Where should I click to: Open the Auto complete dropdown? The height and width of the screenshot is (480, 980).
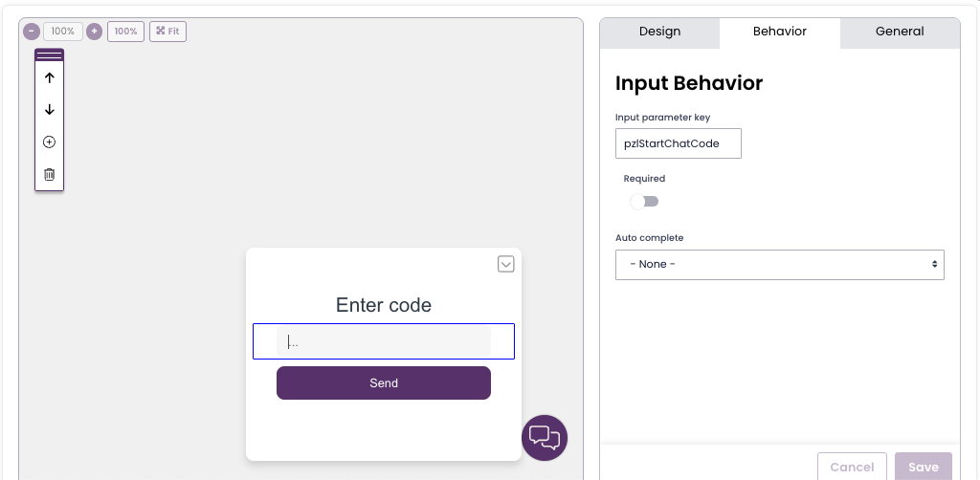click(779, 265)
